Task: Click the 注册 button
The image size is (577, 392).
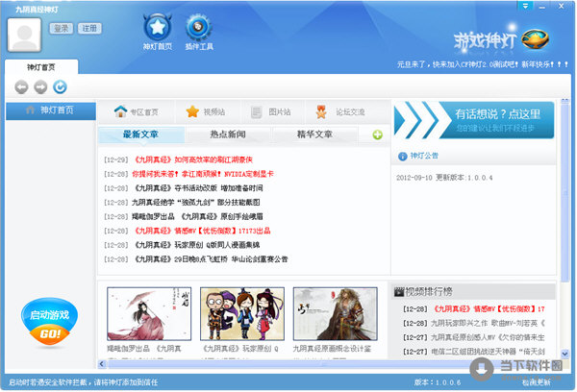Action: [89, 28]
